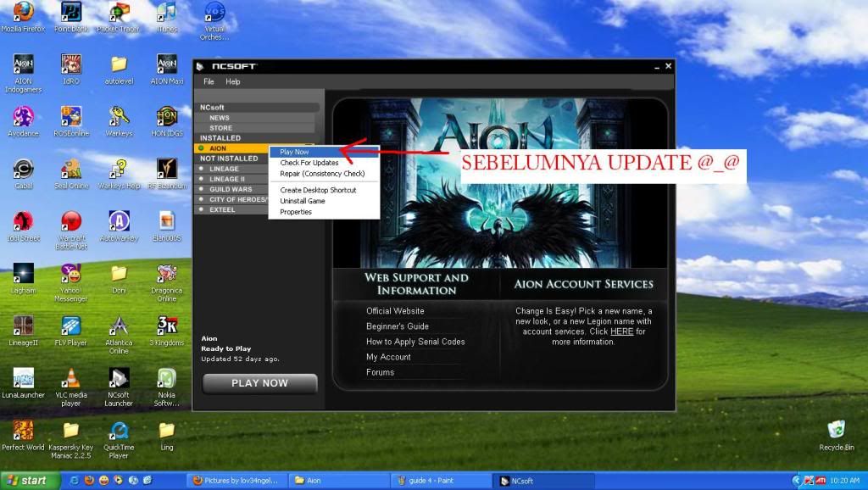This screenshot has height=490, width=868.
Task: Launch Point Blank desktop icon
Action: click(71, 15)
